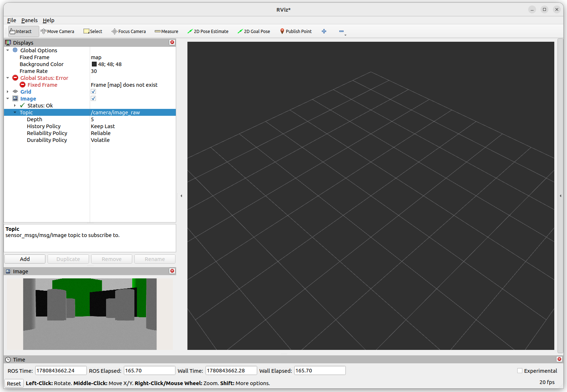This screenshot has height=392, width=567.
Task: Click the Global Status error icon
Action: [15, 78]
